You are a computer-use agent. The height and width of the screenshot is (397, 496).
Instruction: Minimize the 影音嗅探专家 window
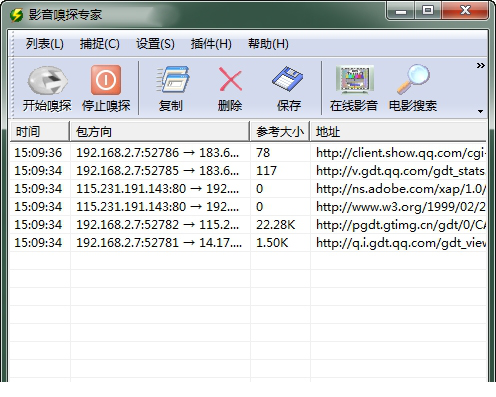[401, 11]
